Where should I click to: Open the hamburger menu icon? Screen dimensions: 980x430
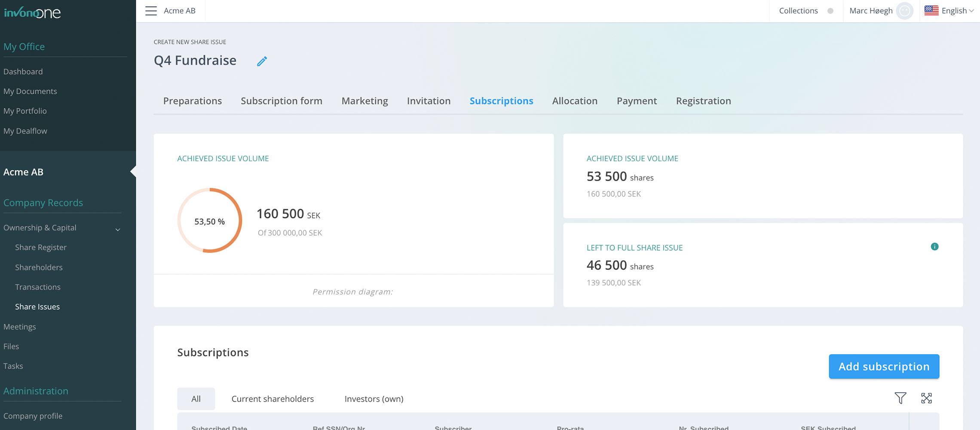(151, 11)
